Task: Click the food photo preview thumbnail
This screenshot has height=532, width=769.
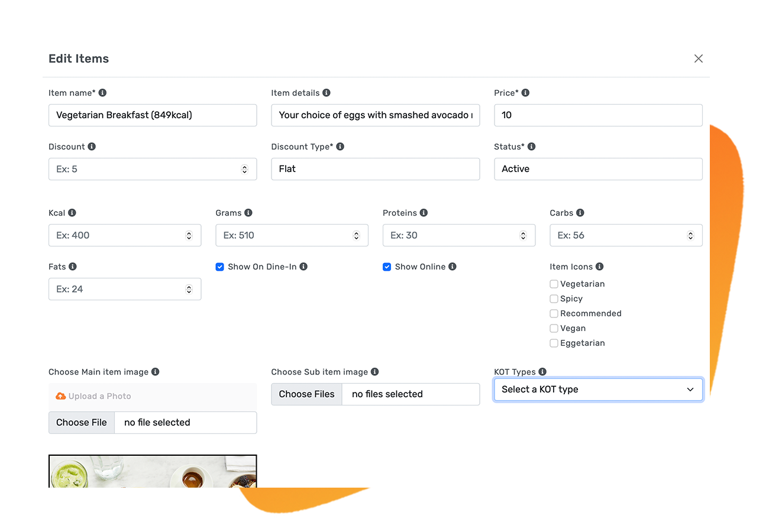Action: coord(153,471)
